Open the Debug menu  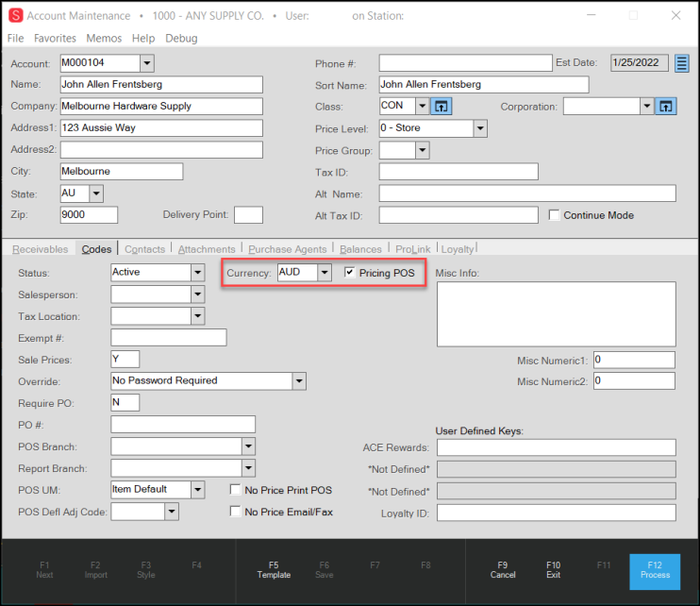tap(181, 39)
